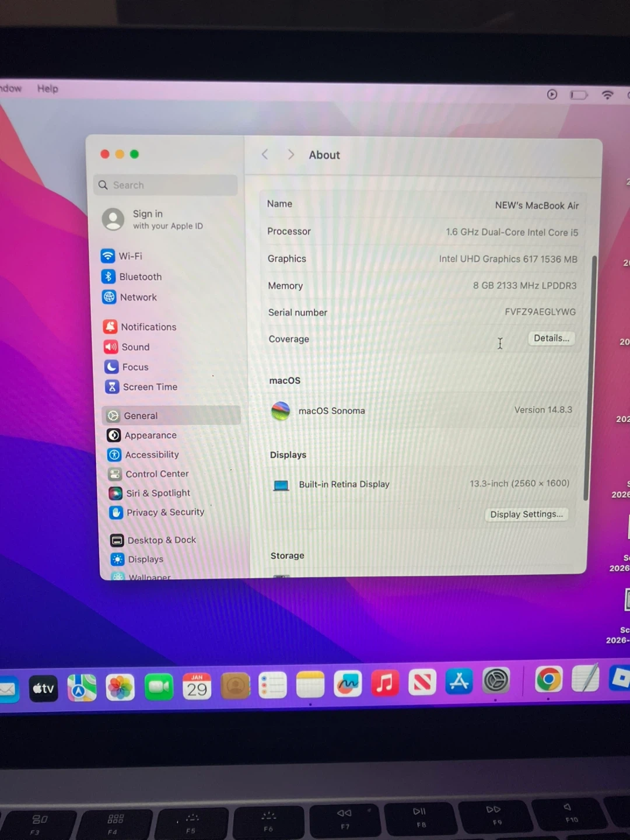Select Control Center in sidebar

click(157, 474)
